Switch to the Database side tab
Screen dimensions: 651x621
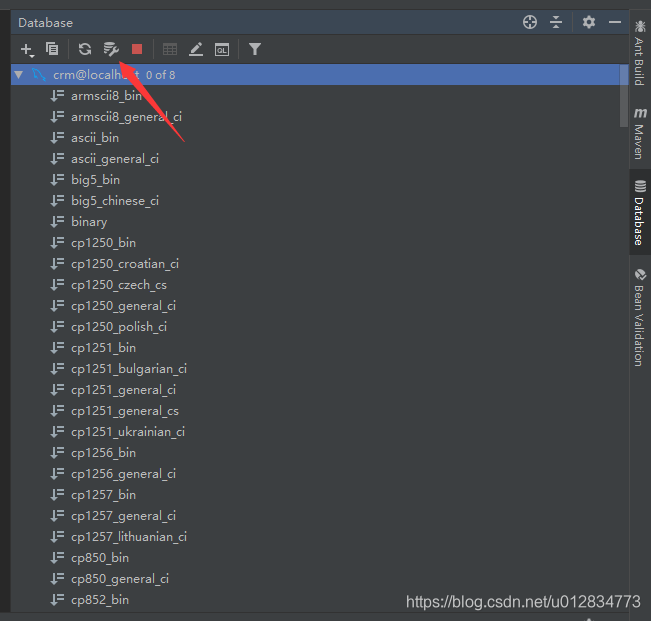(640, 213)
